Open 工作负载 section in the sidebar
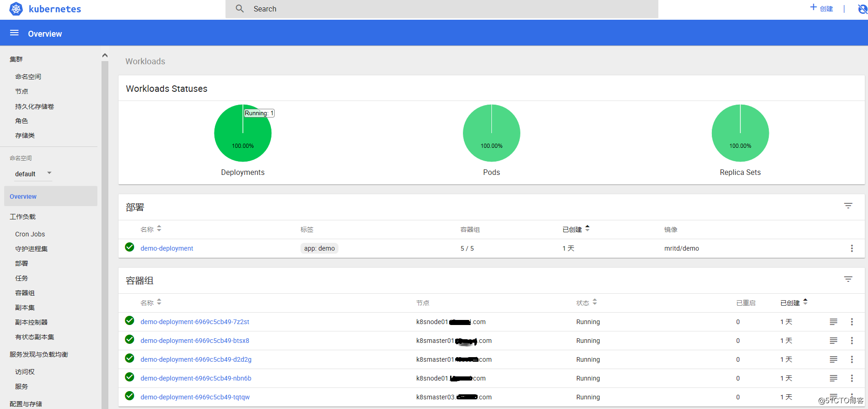This screenshot has height=409, width=868. click(x=23, y=217)
